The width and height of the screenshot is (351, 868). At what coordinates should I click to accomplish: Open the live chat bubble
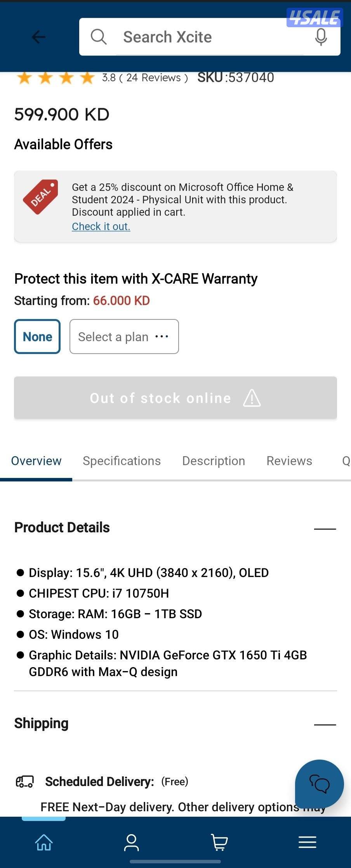pyautogui.click(x=319, y=784)
